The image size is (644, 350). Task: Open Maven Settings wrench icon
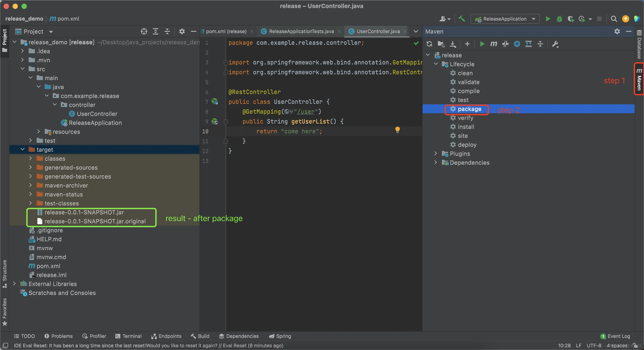coord(555,44)
